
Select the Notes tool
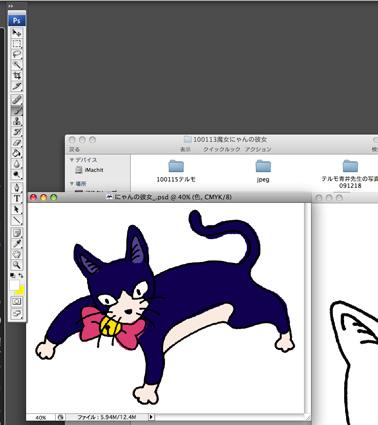pos(16,233)
